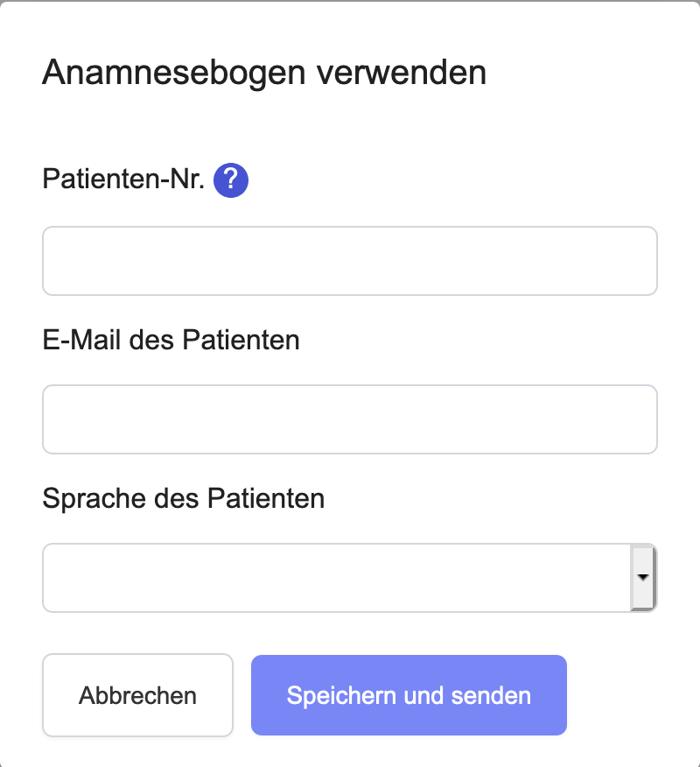The height and width of the screenshot is (767, 700).
Task: Click the E-Mail des Patienten label
Action: tap(171, 340)
